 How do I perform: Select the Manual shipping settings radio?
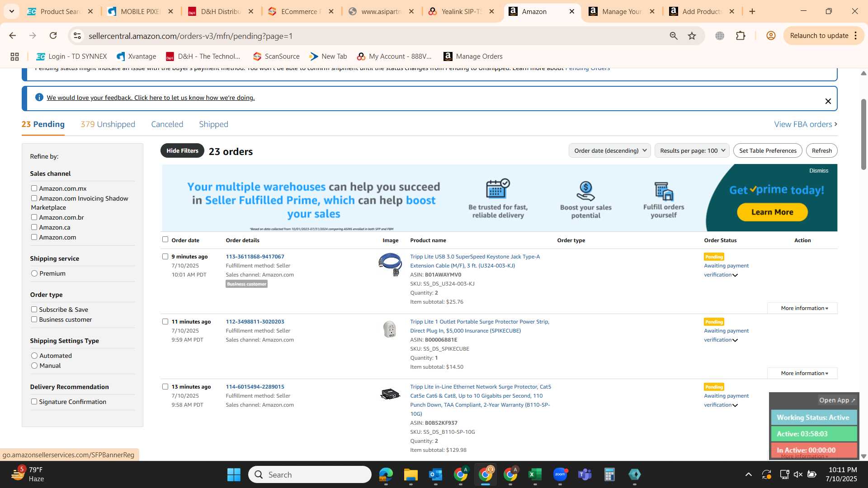pyautogui.click(x=34, y=366)
